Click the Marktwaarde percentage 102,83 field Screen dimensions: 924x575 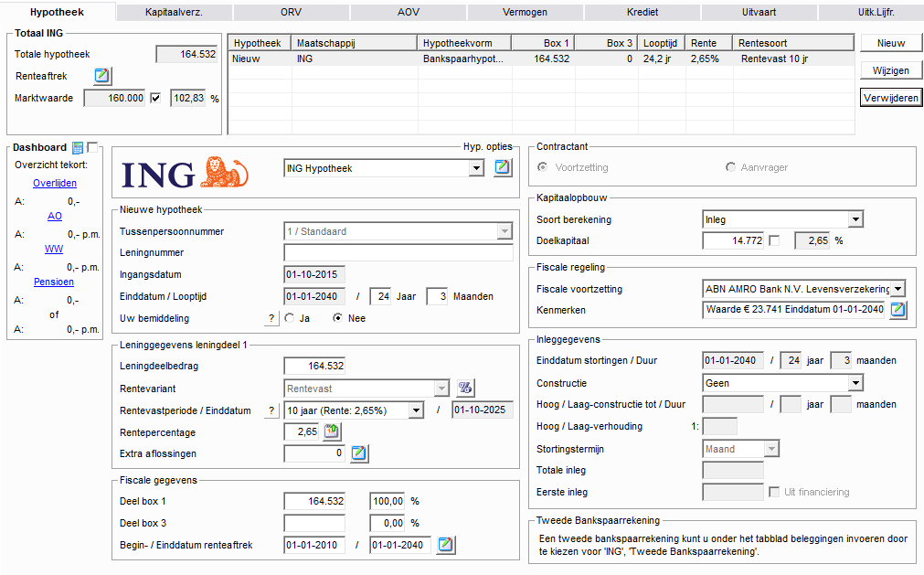[x=188, y=98]
